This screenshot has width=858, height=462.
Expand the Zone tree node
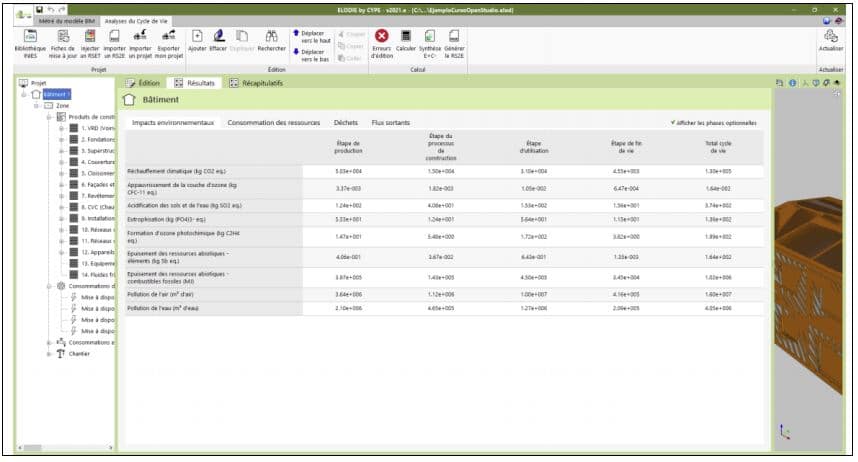[x=36, y=105]
